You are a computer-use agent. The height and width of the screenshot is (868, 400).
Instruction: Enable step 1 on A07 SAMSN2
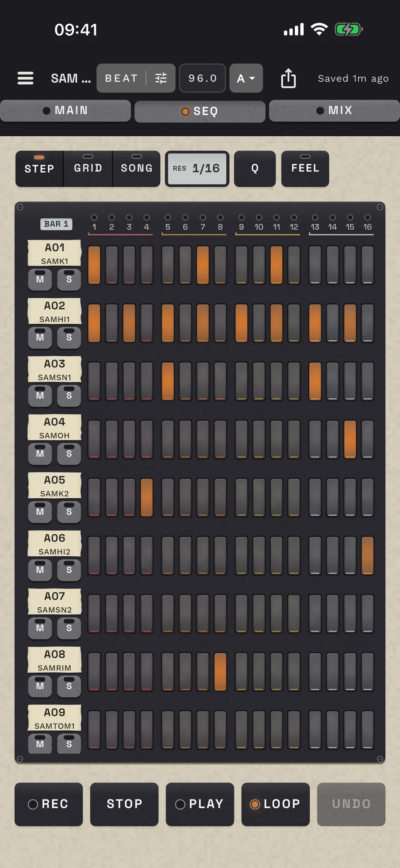94,614
